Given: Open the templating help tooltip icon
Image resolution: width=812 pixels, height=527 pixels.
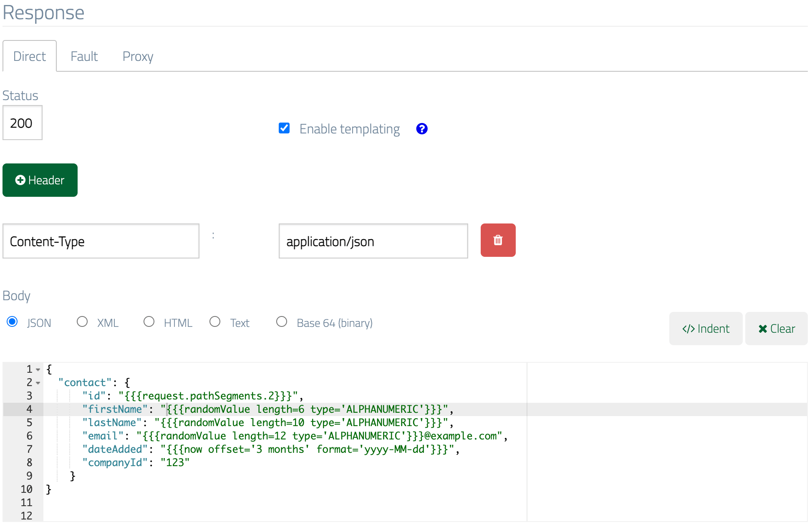Looking at the screenshot, I should [422, 129].
